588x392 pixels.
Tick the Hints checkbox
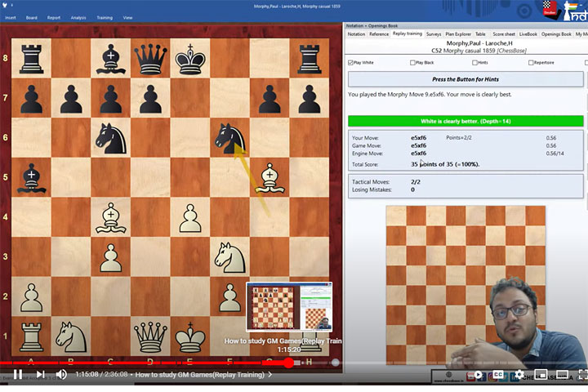pos(474,62)
